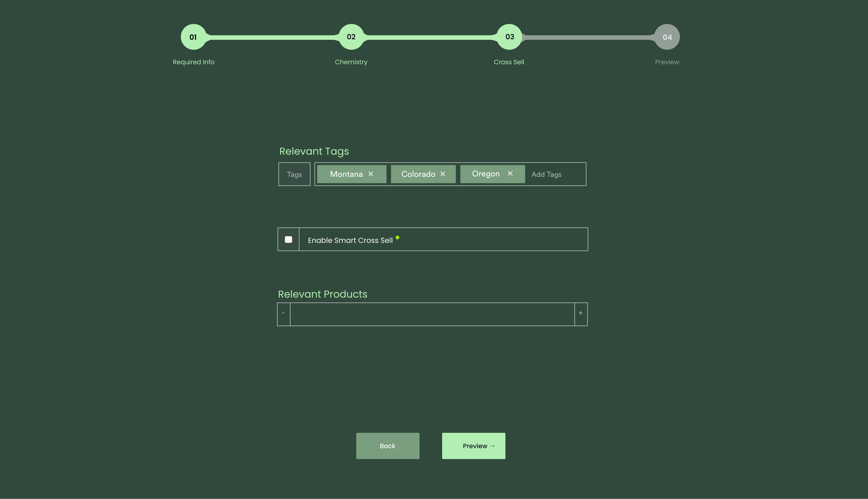Click the Relevant Products text field
Image resolution: width=868 pixels, height=499 pixels.
pyautogui.click(x=432, y=314)
